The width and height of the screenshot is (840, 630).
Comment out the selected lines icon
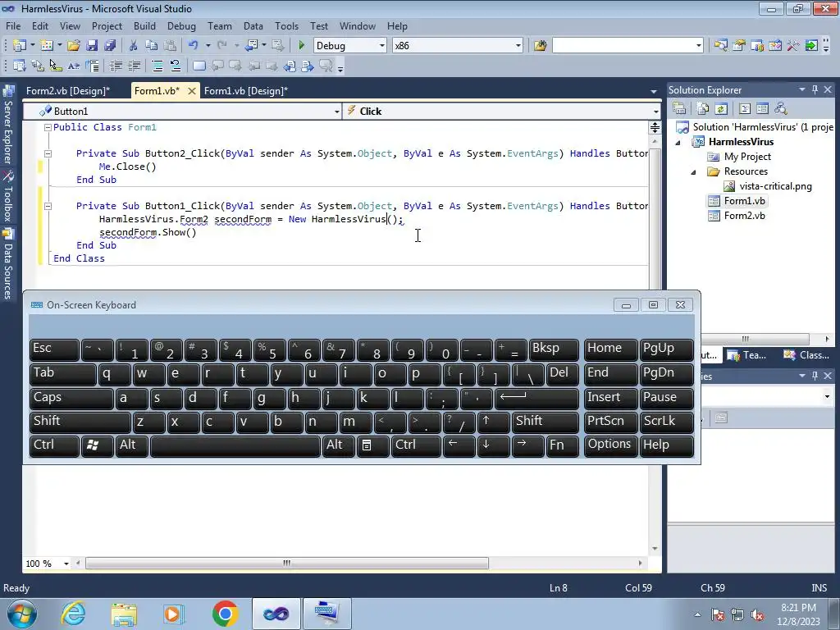point(157,66)
